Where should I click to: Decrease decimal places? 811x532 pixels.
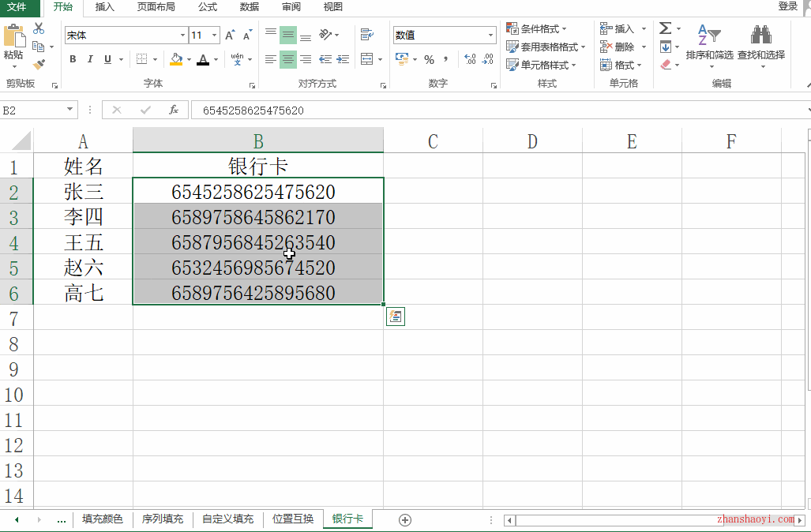(x=487, y=59)
